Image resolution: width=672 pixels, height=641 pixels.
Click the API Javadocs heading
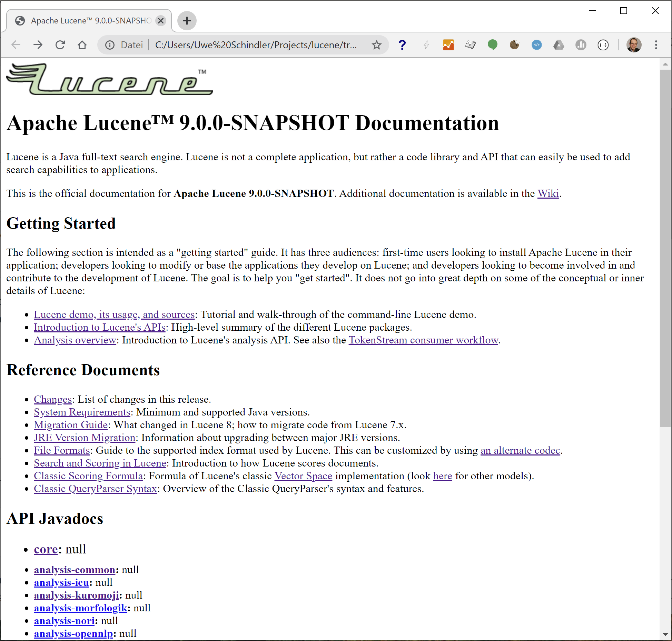(55, 519)
